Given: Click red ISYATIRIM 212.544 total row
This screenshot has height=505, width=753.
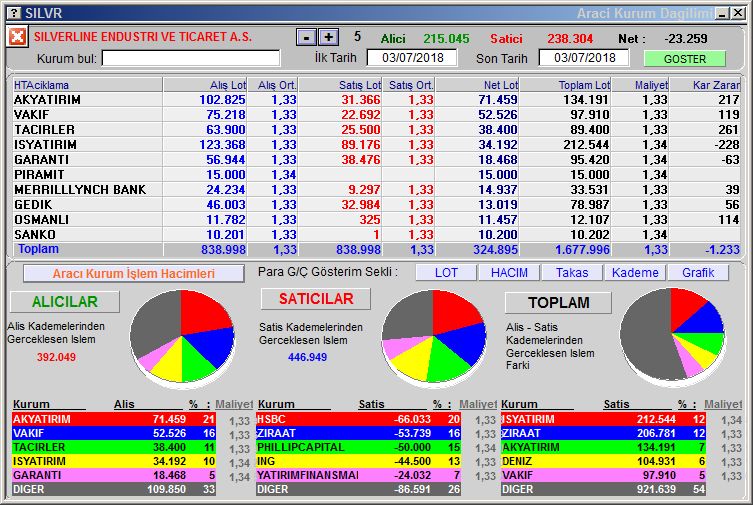Looking at the screenshot, I should pyautogui.click(x=603, y=419).
